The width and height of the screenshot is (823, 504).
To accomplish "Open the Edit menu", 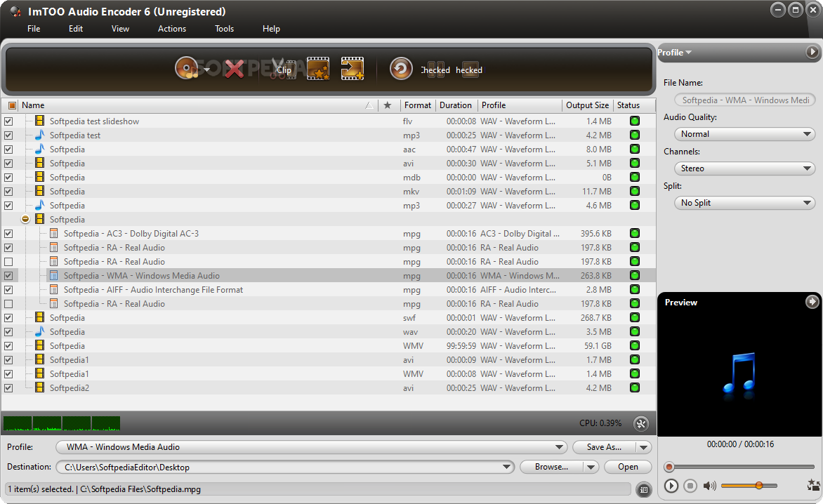I will [76, 28].
